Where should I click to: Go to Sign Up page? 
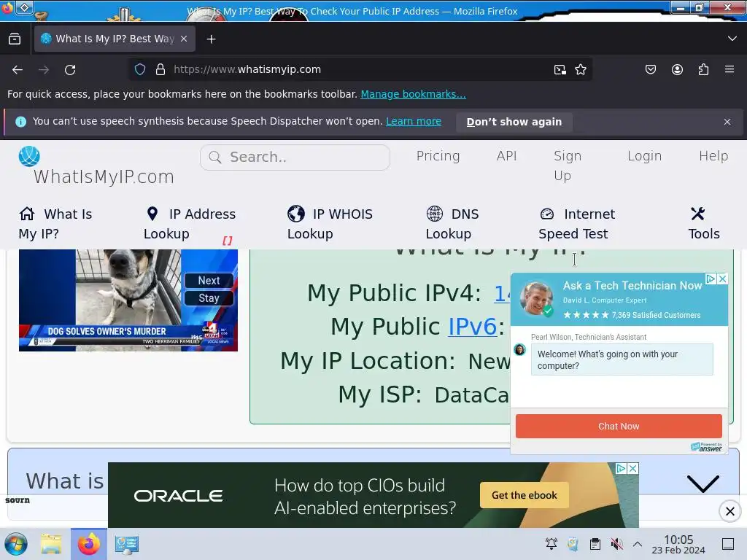pos(568,166)
